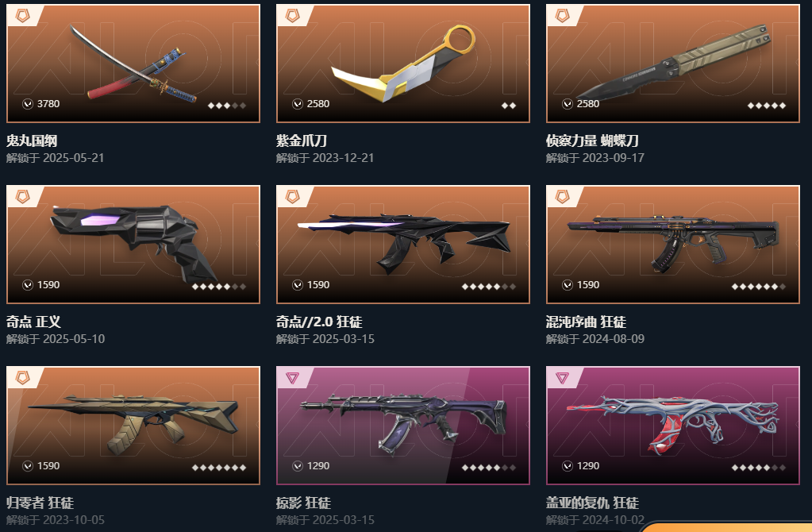Click the 混沌序曲 狂徒 title text
Image resolution: width=812 pixels, height=532 pixels.
tap(586, 322)
